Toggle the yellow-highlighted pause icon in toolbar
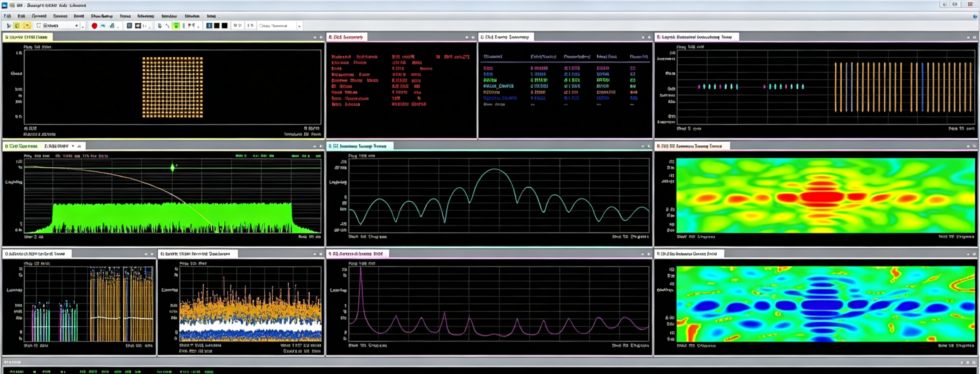The width and height of the screenshot is (980, 374). pos(17,26)
